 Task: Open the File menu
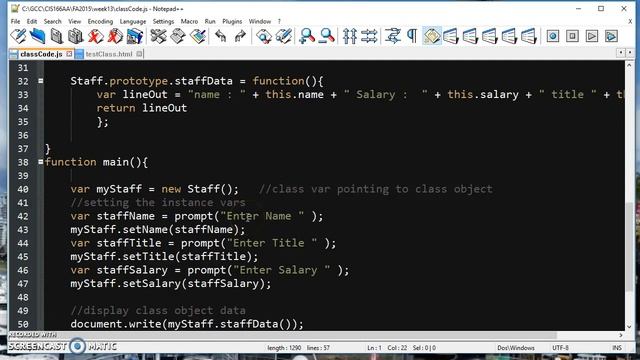point(16,21)
